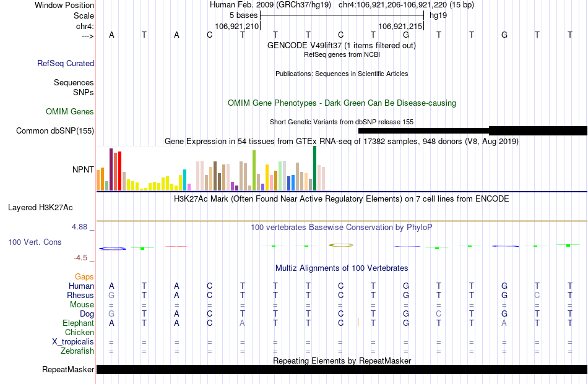Click the thick black dbSNP variant bar
This screenshot has height=384, width=588.
pyautogui.click(x=538, y=130)
